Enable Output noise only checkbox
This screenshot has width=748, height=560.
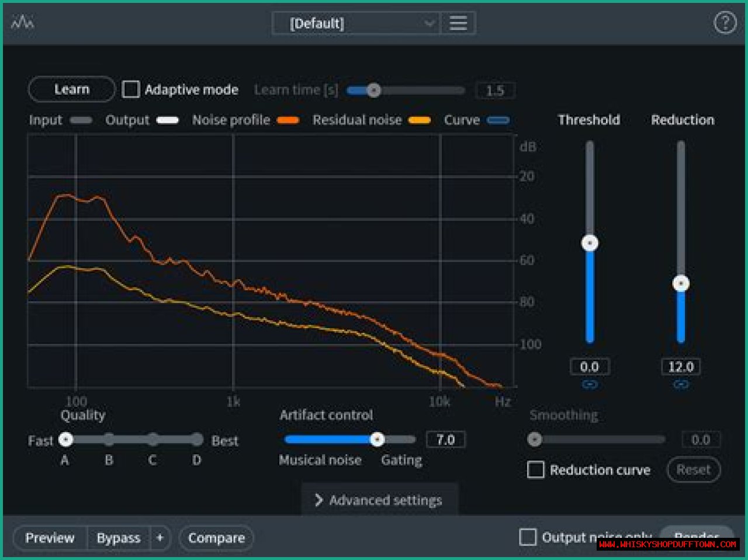(528, 537)
